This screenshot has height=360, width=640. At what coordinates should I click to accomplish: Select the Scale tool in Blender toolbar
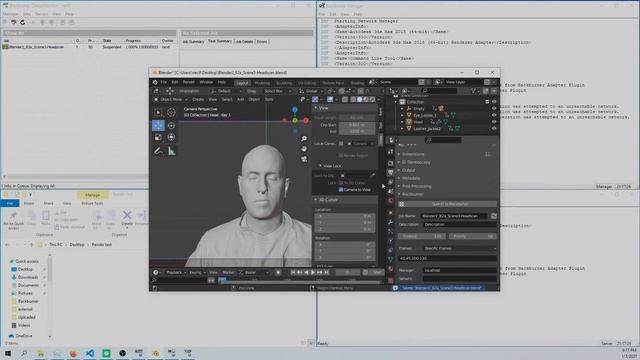158,138
